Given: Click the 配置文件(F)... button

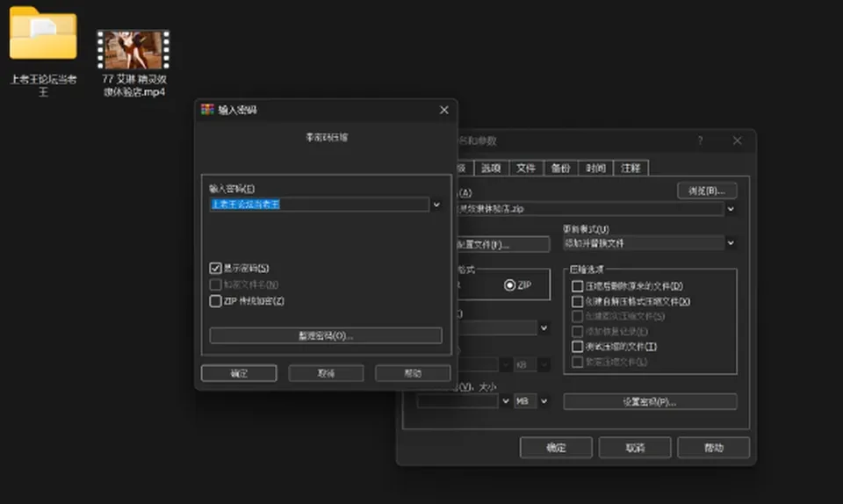Looking at the screenshot, I should [503, 244].
